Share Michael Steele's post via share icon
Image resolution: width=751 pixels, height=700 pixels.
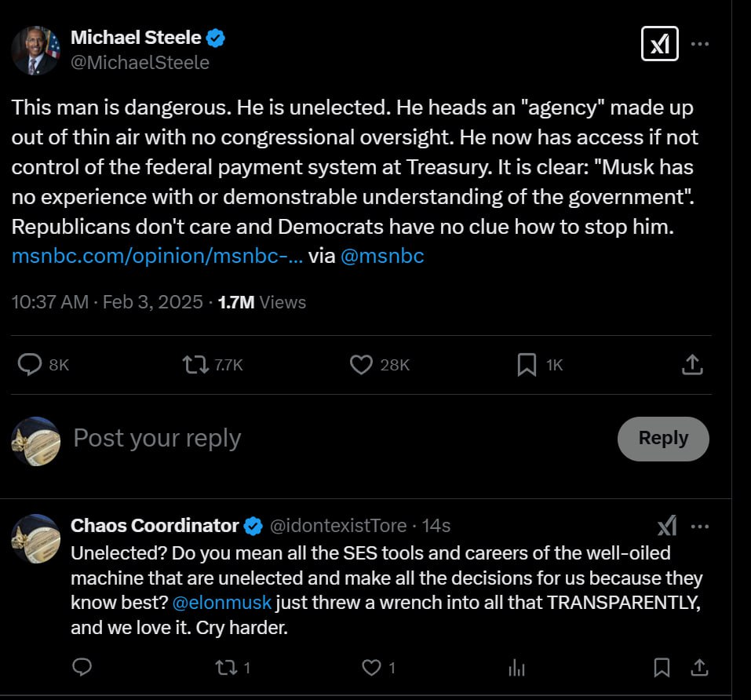[691, 364]
